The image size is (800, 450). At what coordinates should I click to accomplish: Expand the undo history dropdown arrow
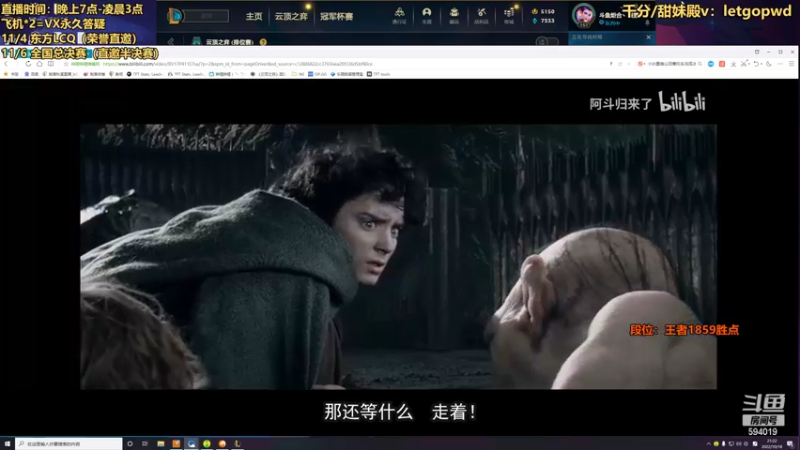(761, 64)
